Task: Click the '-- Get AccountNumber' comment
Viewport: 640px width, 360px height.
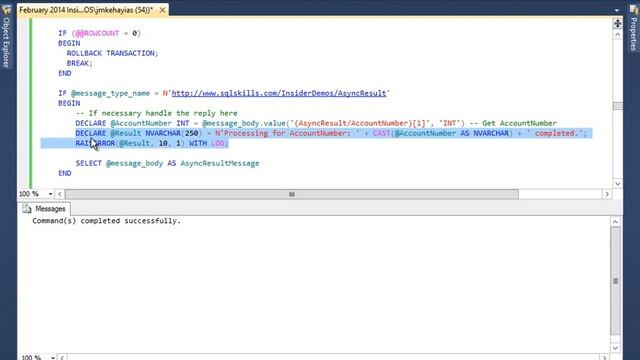Action: tap(513, 123)
